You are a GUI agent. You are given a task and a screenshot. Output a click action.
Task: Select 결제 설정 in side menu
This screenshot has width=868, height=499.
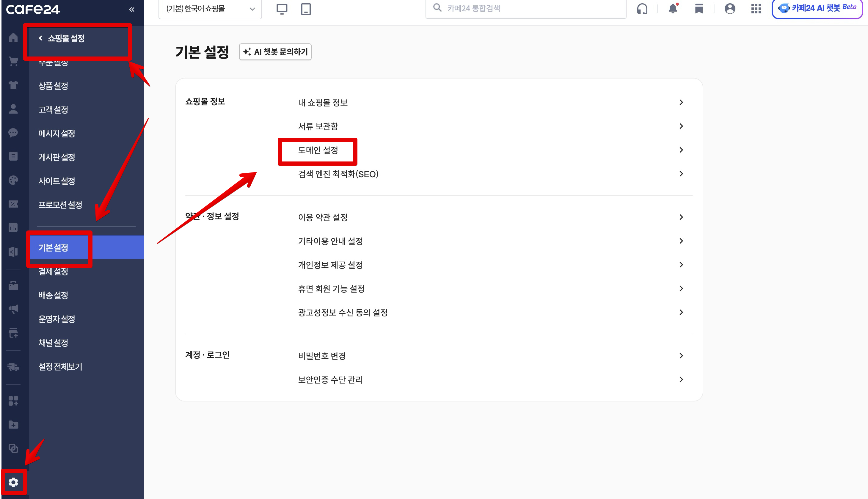tap(53, 272)
